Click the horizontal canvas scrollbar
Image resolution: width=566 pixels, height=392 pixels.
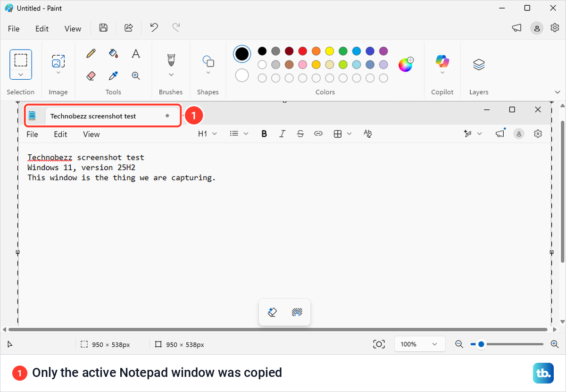point(278,329)
